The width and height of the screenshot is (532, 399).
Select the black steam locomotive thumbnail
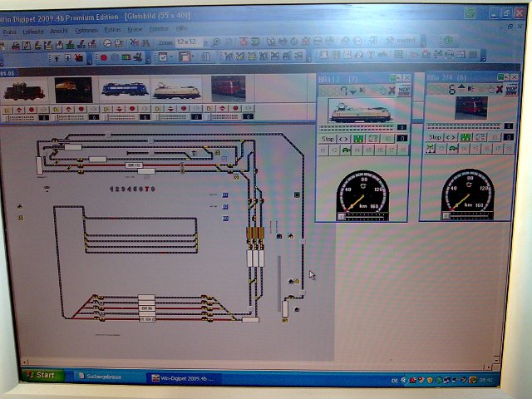click(x=24, y=91)
